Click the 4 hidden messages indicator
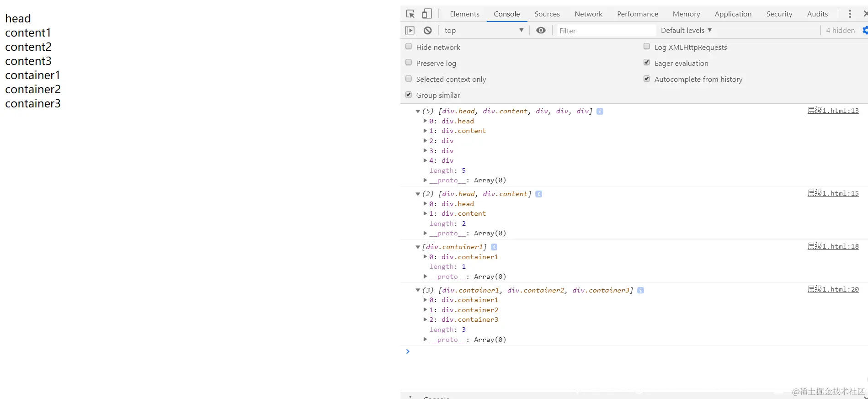This screenshot has height=399, width=868. pyautogui.click(x=840, y=31)
